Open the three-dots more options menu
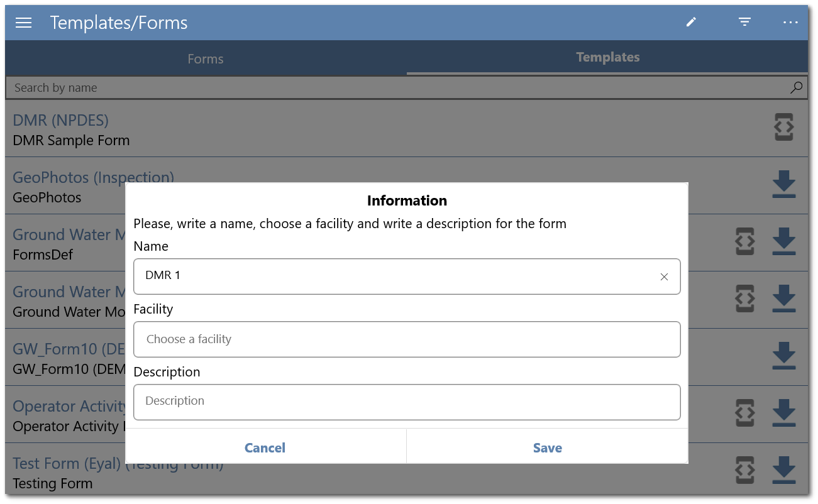 [x=790, y=22]
